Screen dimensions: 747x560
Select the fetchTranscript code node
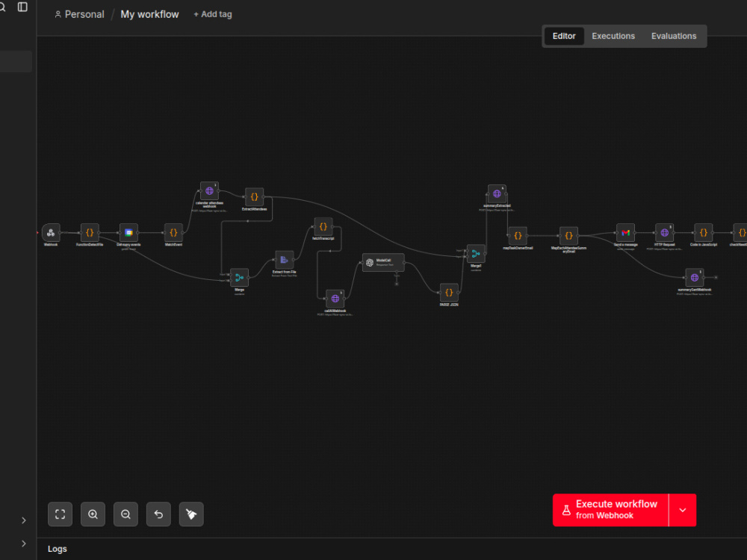click(x=323, y=227)
